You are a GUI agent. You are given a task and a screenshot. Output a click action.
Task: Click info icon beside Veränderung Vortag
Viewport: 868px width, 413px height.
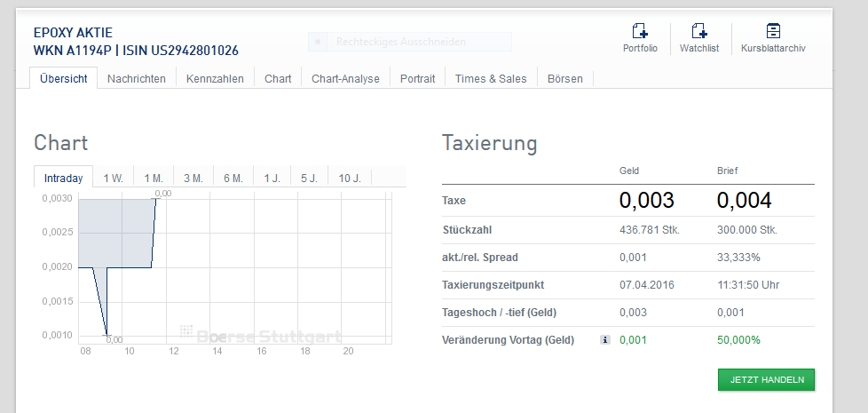coord(604,340)
